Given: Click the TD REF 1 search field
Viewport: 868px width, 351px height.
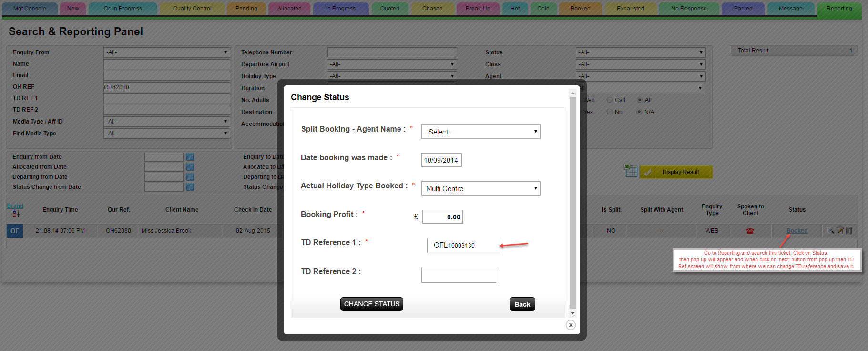Looking at the screenshot, I should pos(166,99).
